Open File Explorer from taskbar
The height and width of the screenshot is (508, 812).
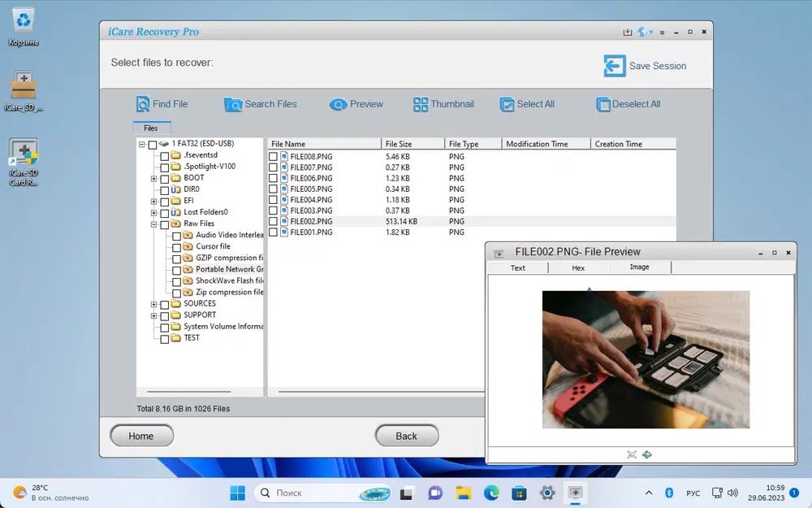point(464,493)
